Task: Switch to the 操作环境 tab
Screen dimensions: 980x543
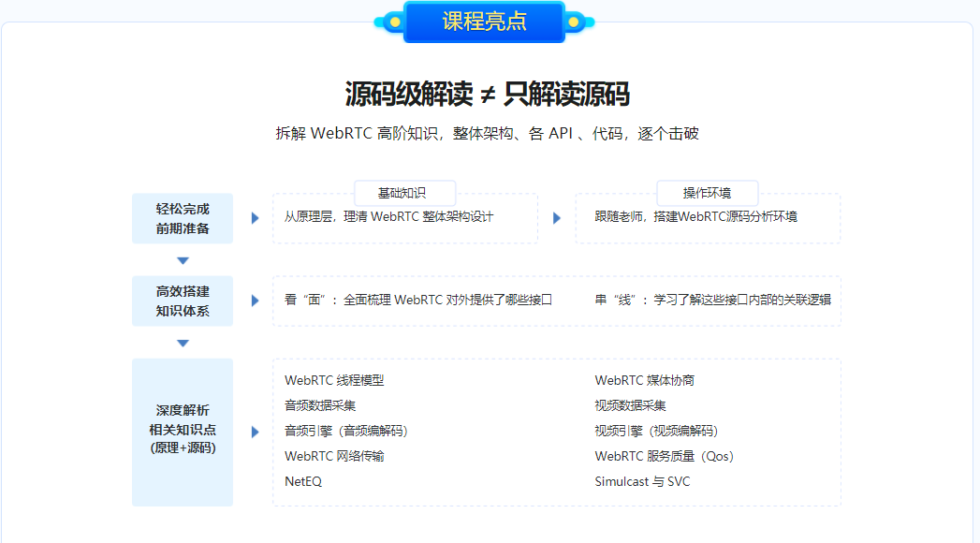Action: [709, 193]
